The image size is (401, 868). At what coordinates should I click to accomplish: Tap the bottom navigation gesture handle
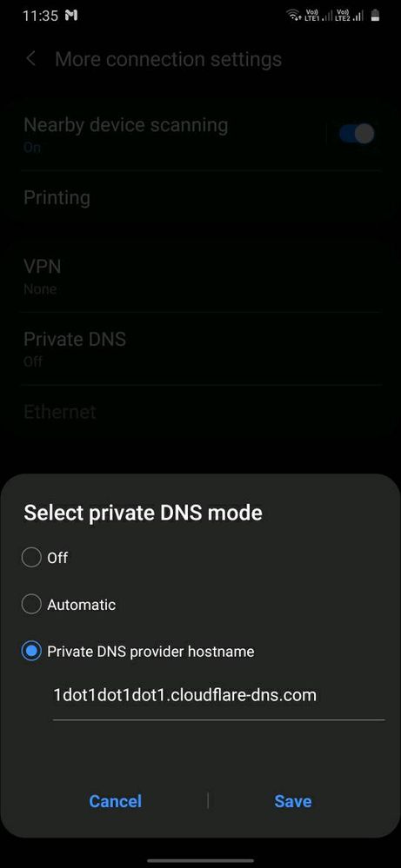tap(200, 860)
